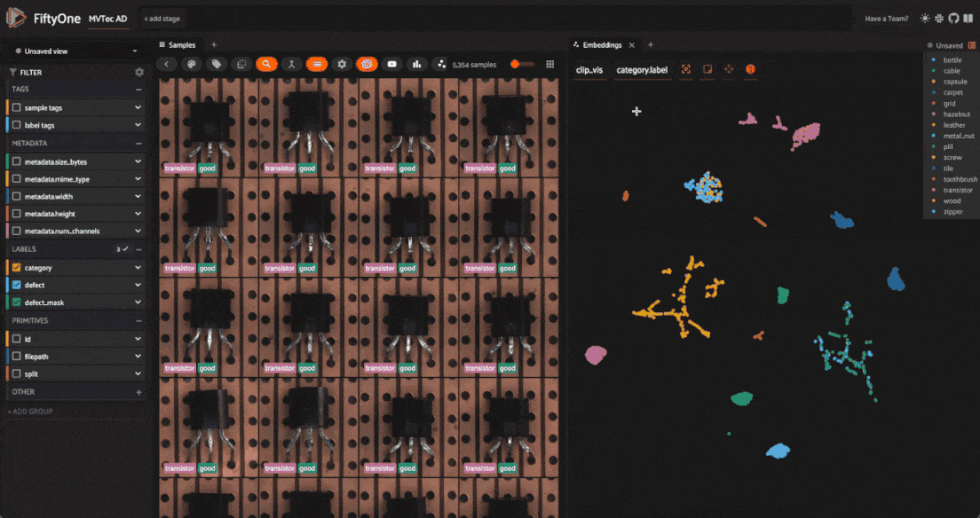Uncheck the defect label checkbox

click(17, 285)
